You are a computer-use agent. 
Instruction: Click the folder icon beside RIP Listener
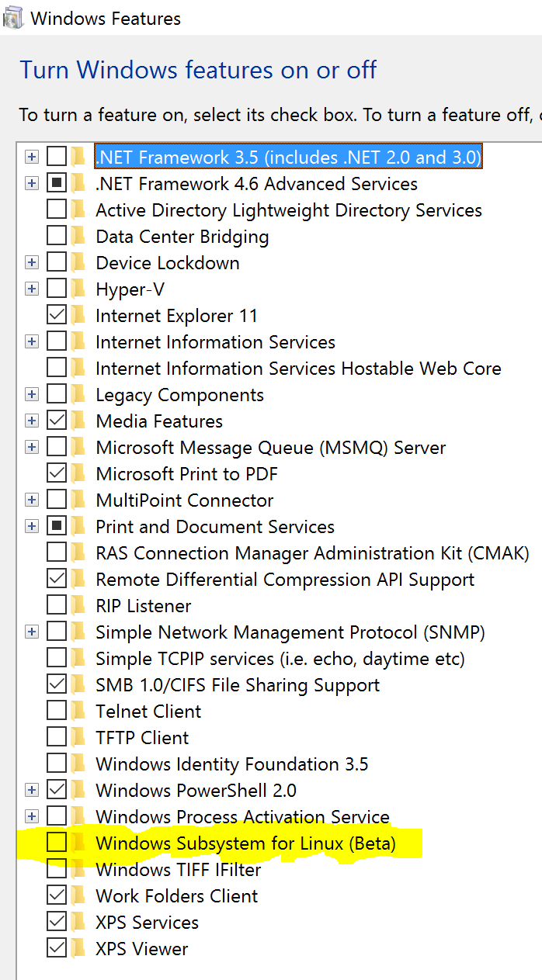click(x=78, y=606)
